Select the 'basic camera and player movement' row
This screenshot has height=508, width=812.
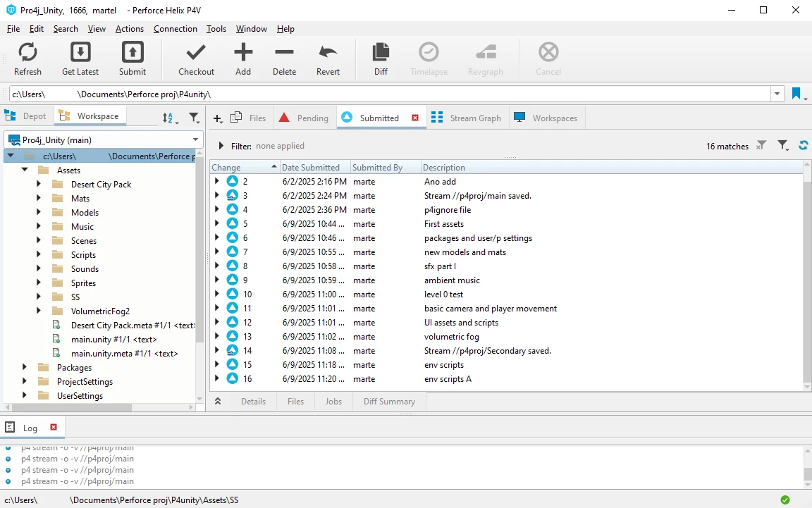(x=508, y=308)
